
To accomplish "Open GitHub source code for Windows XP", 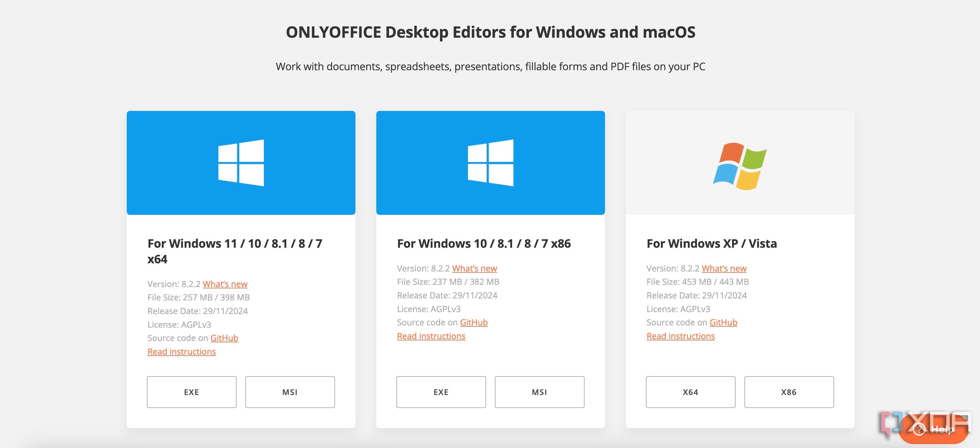I will coord(723,322).
